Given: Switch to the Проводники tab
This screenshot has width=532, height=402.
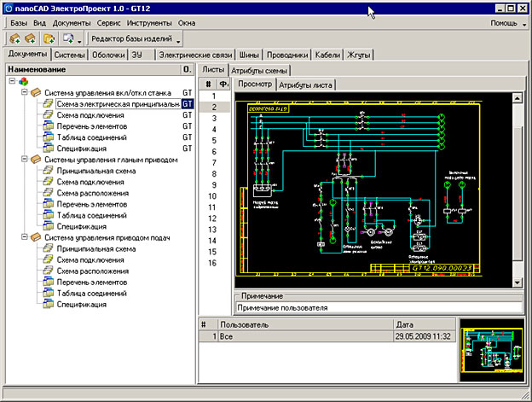Looking at the screenshot, I should [x=287, y=55].
